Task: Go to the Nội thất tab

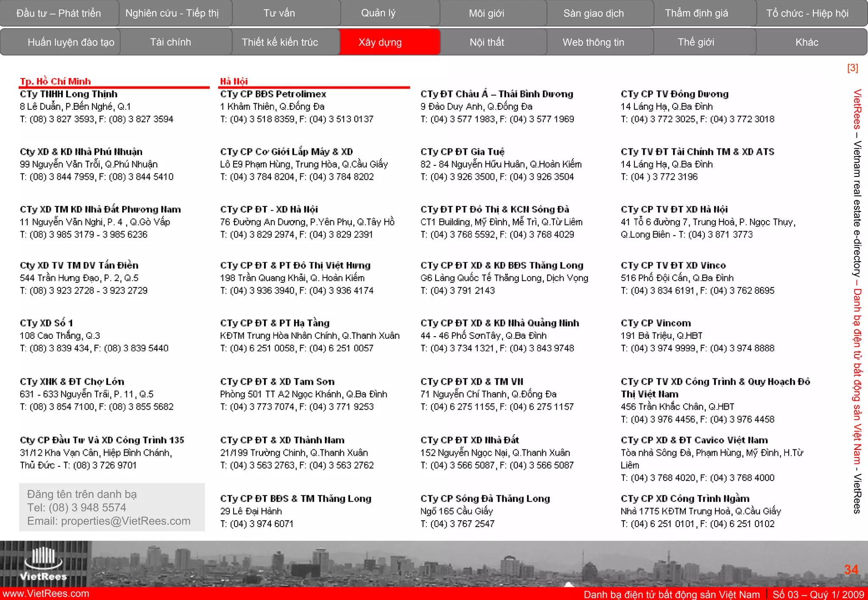Action: pos(487,42)
